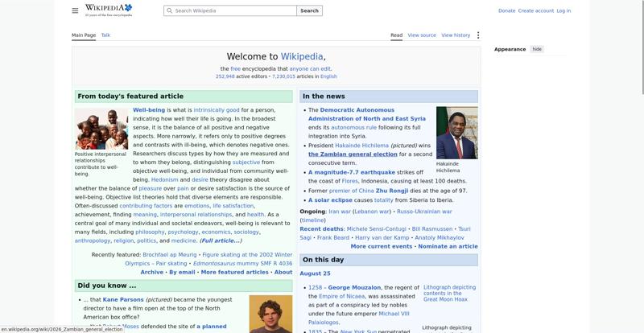
Task: Open the Zambian general election link
Action: point(353,154)
